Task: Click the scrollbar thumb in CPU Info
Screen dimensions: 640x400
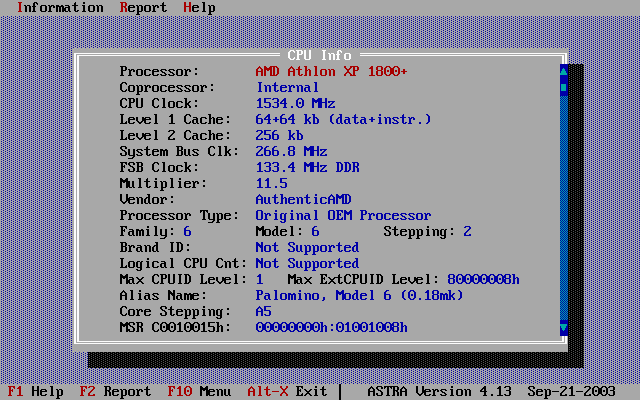Action: pyautogui.click(x=564, y=87)
